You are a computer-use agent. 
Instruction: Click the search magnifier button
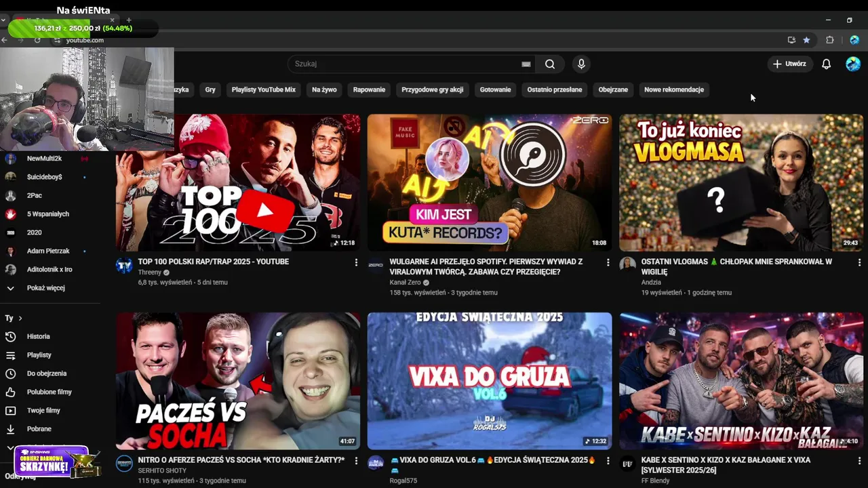point(549,64)
